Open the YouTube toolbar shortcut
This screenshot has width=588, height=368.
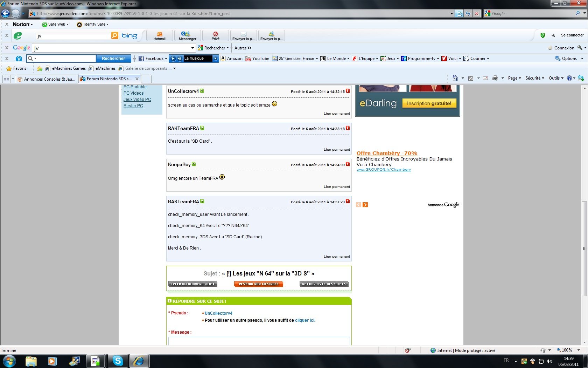257,59
